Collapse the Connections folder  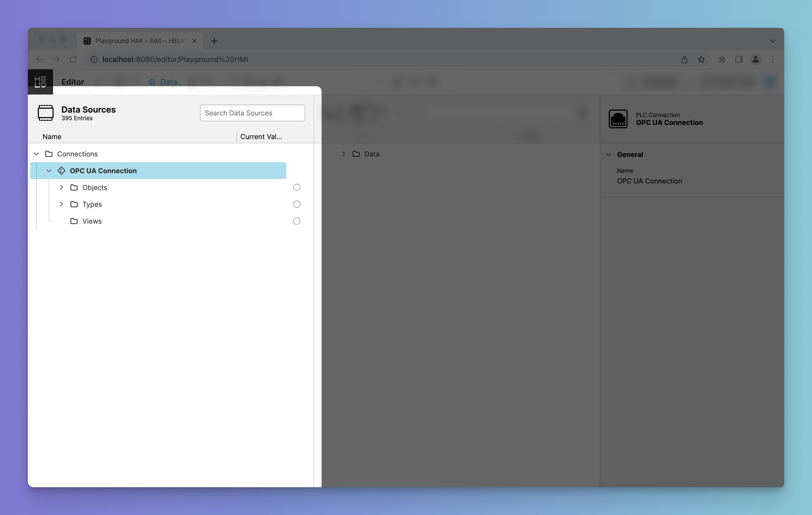click(x=37, y=154)
